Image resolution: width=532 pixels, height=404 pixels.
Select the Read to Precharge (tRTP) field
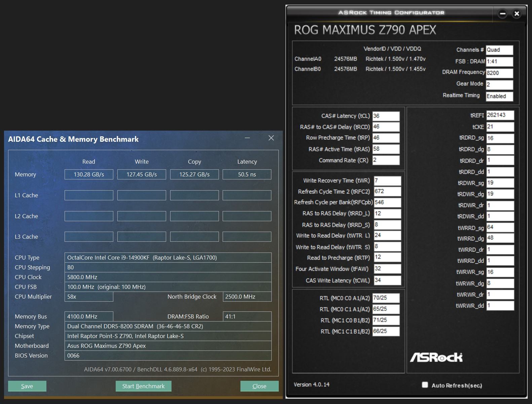pos(387,258)
